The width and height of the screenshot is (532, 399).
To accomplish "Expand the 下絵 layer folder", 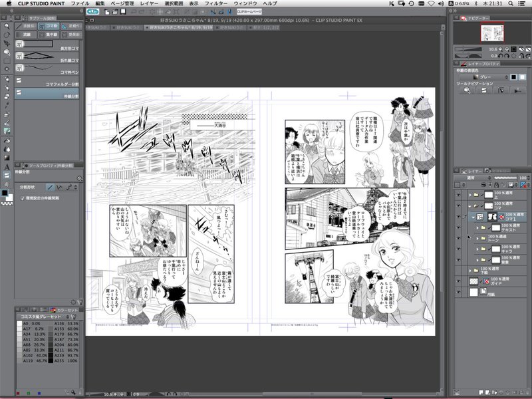I will (470, 271).
